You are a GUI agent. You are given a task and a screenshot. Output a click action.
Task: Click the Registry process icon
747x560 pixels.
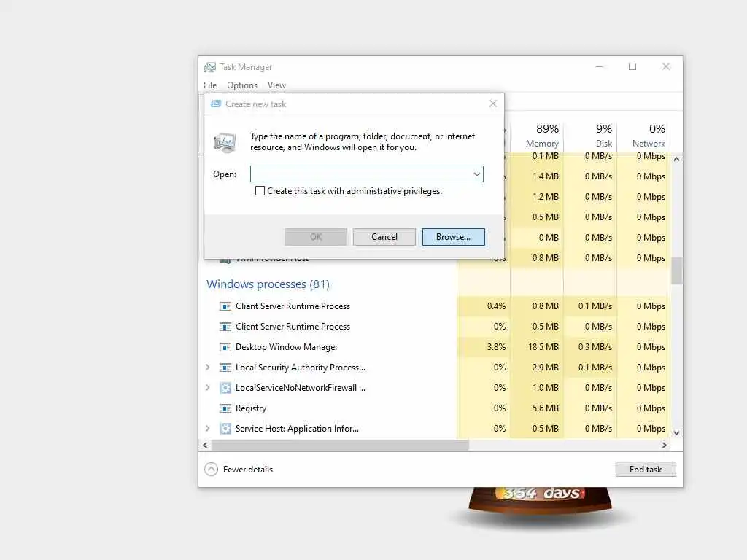[x=225, y=408]
